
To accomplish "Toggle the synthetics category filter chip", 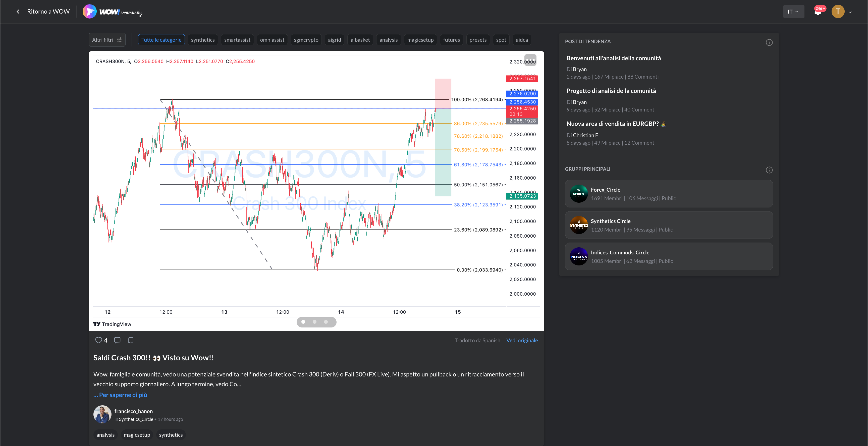I will point(202,40).
